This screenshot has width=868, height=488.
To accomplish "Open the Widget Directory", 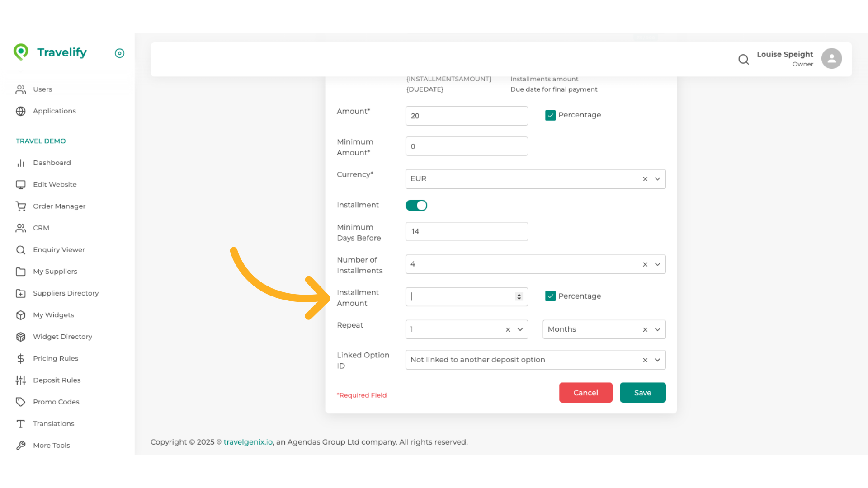I will click(x=62, y=337).
